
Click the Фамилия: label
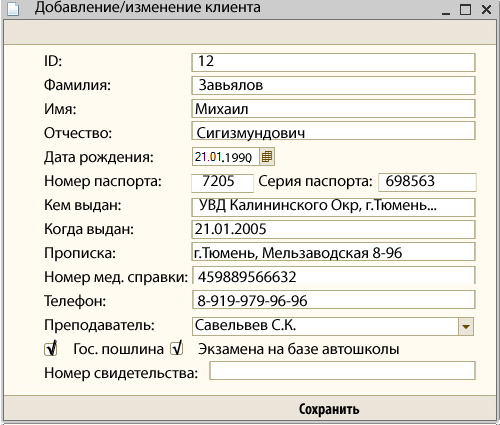(x=77, y=85)
